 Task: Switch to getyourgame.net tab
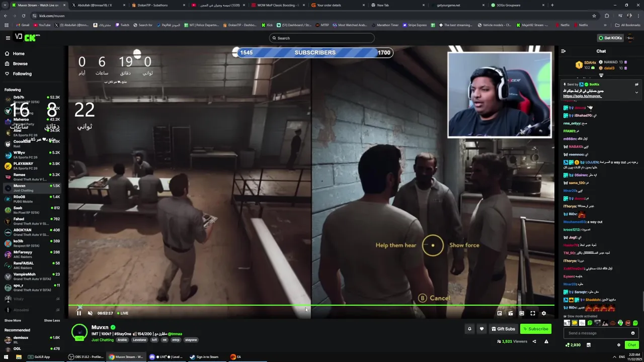click(457, 5)
